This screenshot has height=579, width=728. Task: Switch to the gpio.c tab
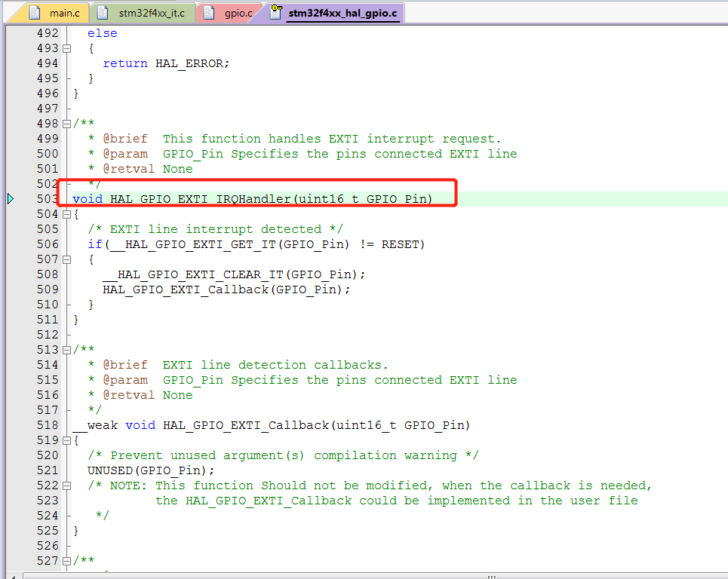230,13
